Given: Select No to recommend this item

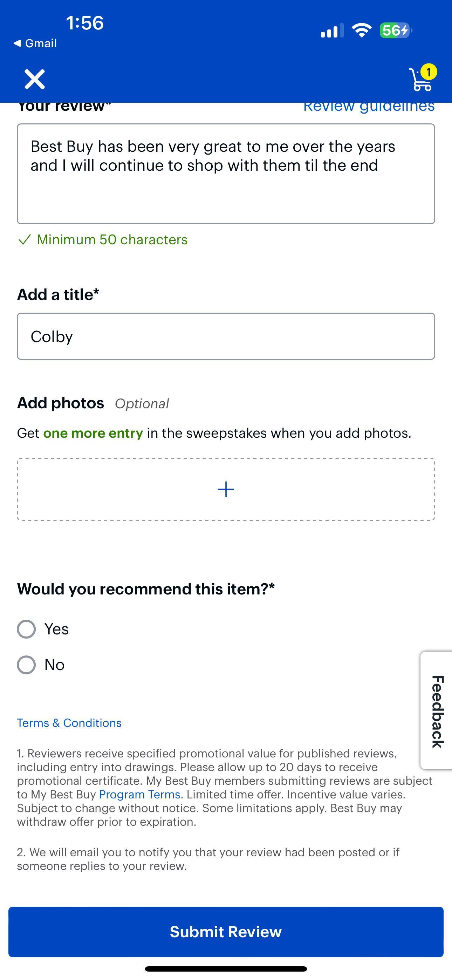Looking at the screenshot, I should tap(26, 665).
